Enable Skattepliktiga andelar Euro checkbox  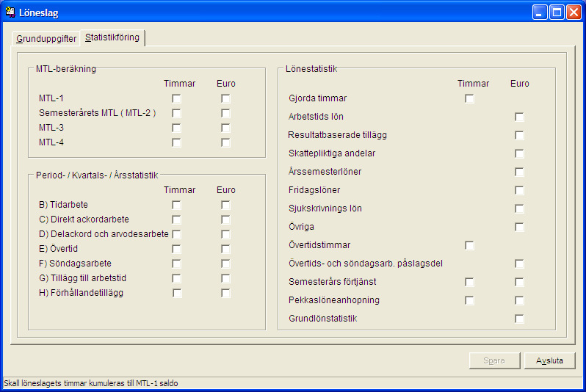(519, 153)
